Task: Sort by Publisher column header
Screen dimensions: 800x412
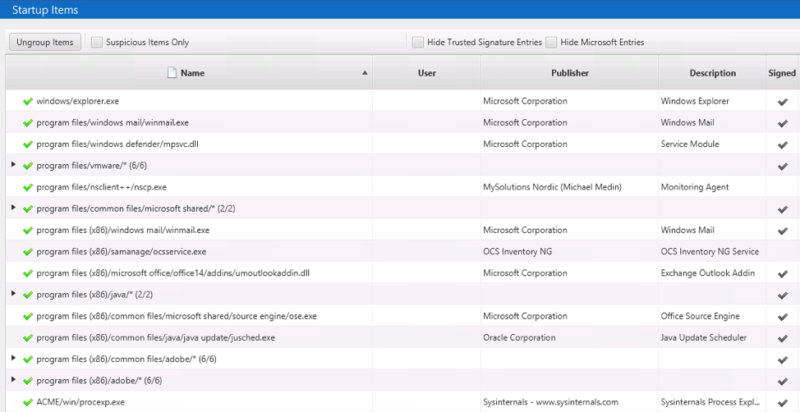Action: click(569, 73)
